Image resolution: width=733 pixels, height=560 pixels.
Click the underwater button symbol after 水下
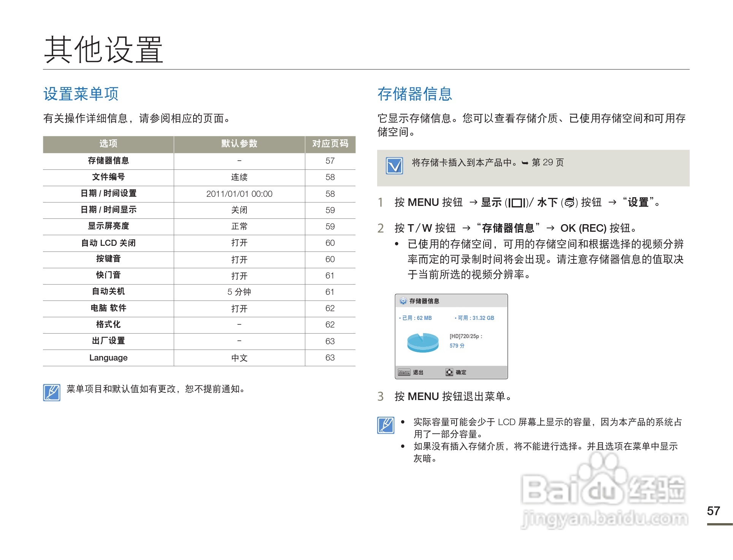(x=570, y=203)
